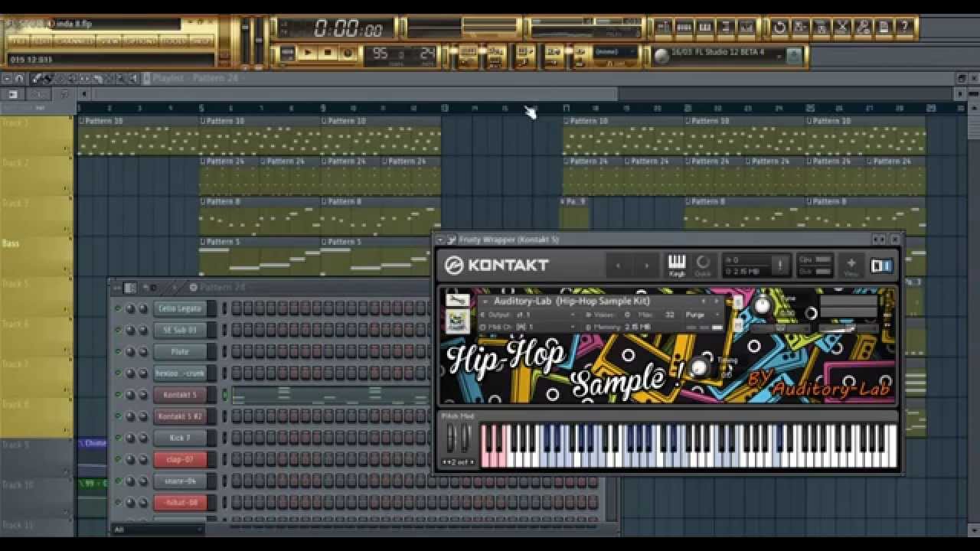Open the Purge dropdown in Kontakt instrument header
The image size is (980, 551).
click(702, 315)
